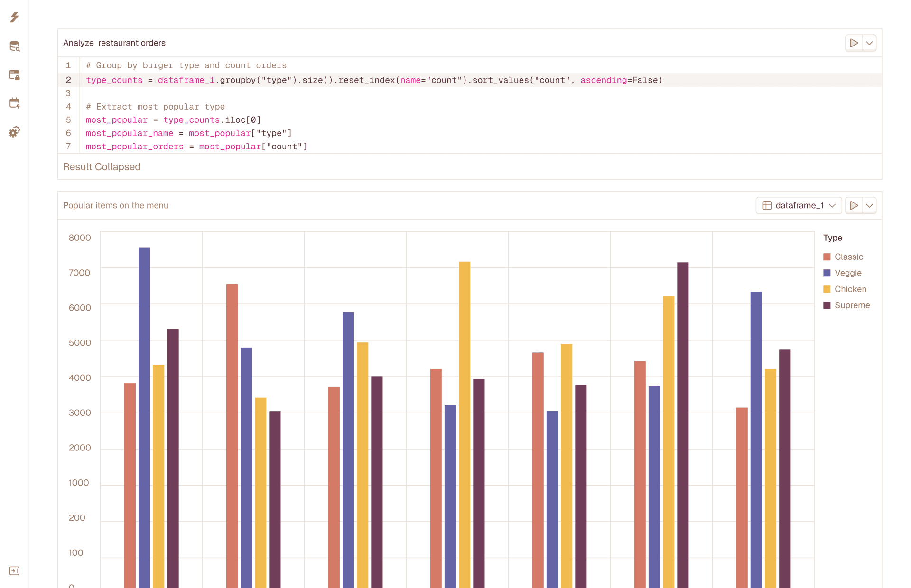This screenshot has width=911, height=588.
Task: Click the Type legend heading
Action: [x=833, y=238]
